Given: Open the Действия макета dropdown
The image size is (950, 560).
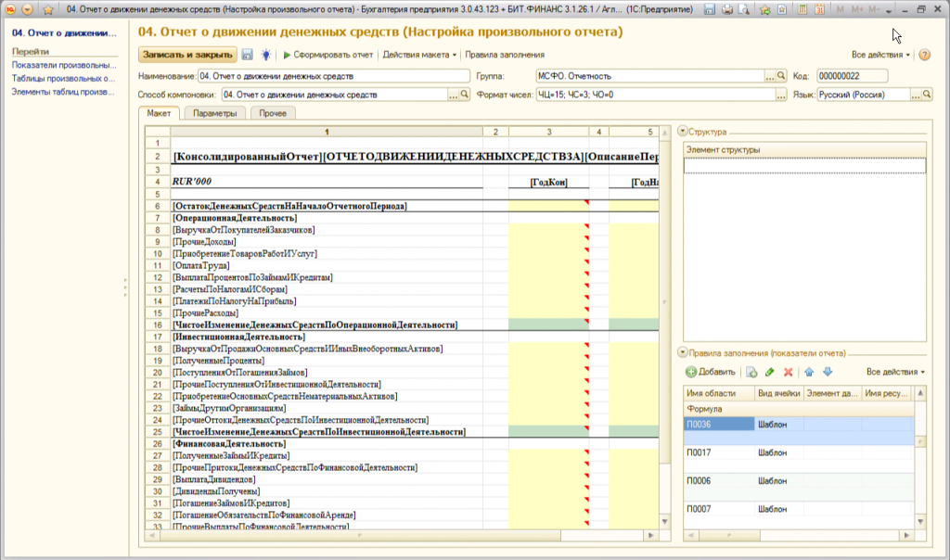Looking at the screenshot, I should 420,55.
